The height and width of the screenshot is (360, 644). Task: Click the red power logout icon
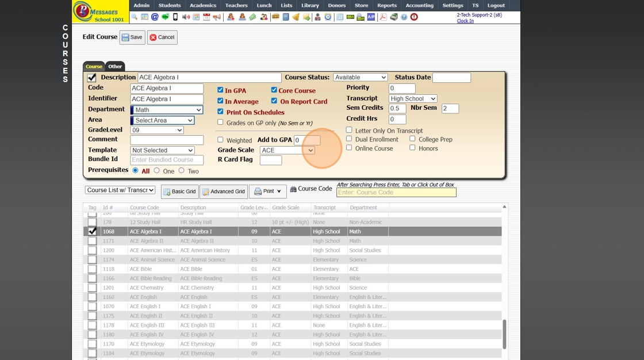pyautogui.click(x=414, y=17)
